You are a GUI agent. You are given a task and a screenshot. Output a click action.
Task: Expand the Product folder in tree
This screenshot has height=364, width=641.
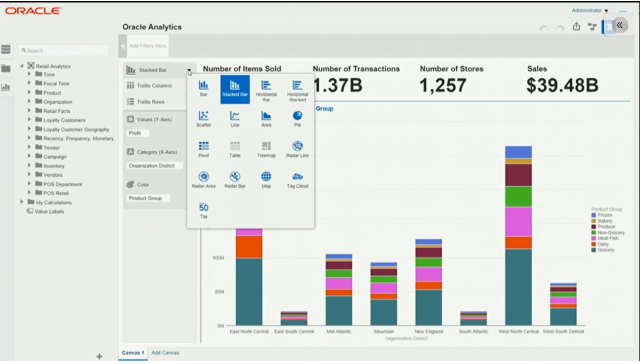coord(29,92)
